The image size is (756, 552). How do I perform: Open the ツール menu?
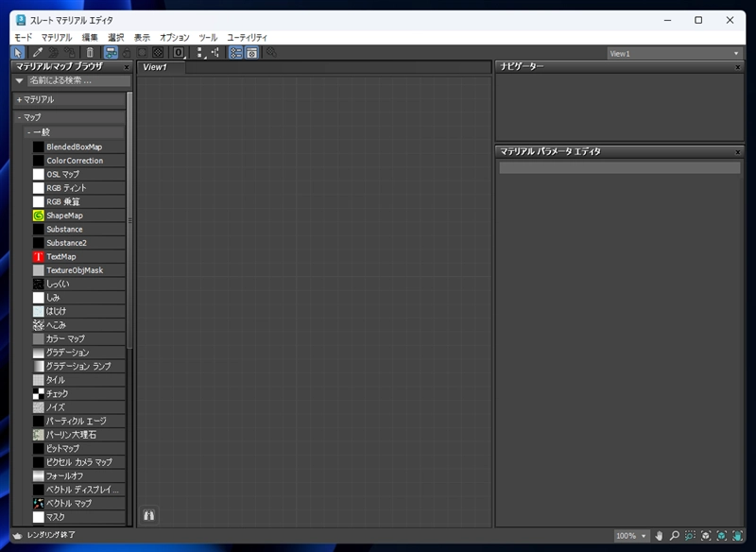[x=208, y=37]
